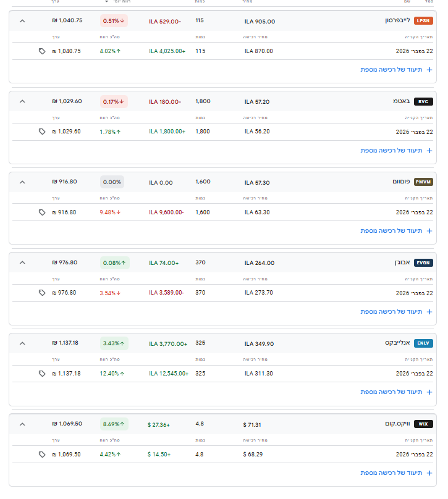Collapse the WIX holding card
This screenshot has width=448, height=499.
(22, 424)
